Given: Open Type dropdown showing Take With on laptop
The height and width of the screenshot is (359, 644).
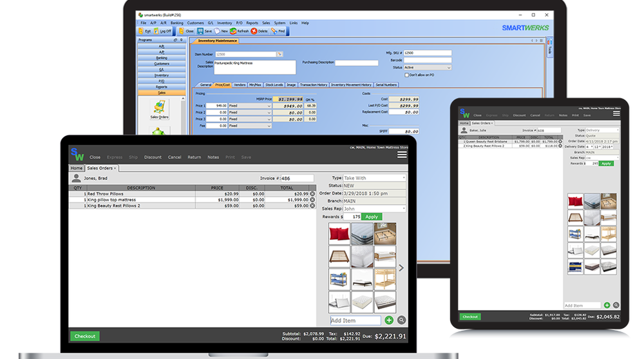Looking at the screenshot, I should point(375,178).
